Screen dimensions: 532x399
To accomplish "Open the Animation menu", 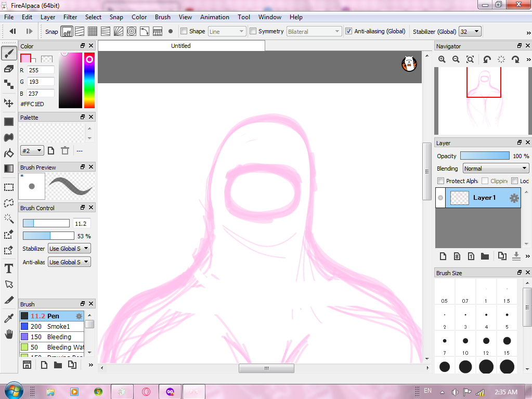I will (x=214, y=17).
